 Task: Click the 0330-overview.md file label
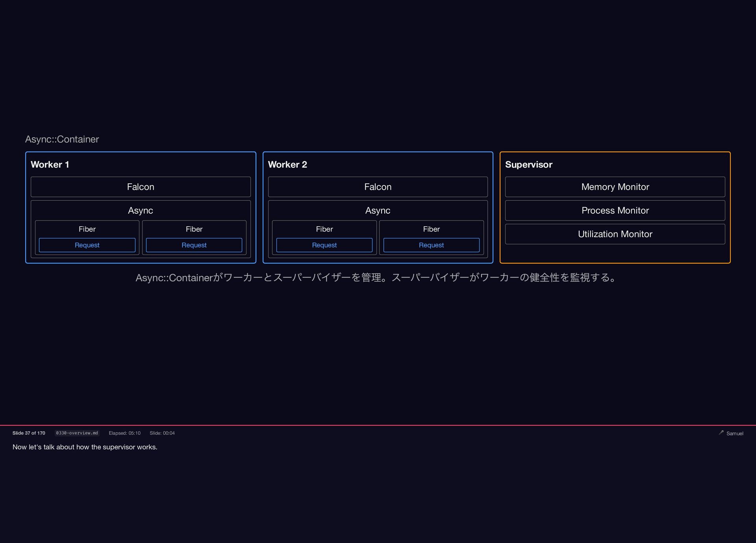77,433
